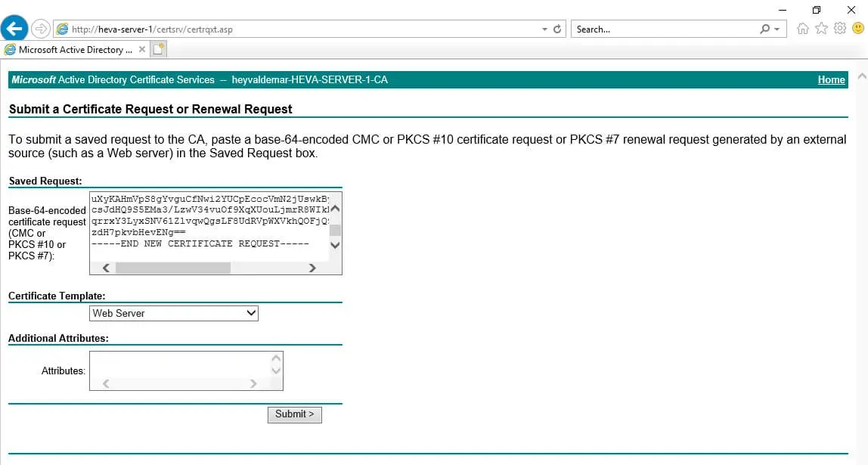
Task: Click inside the Attributes text box
Action: pos(181,364)
